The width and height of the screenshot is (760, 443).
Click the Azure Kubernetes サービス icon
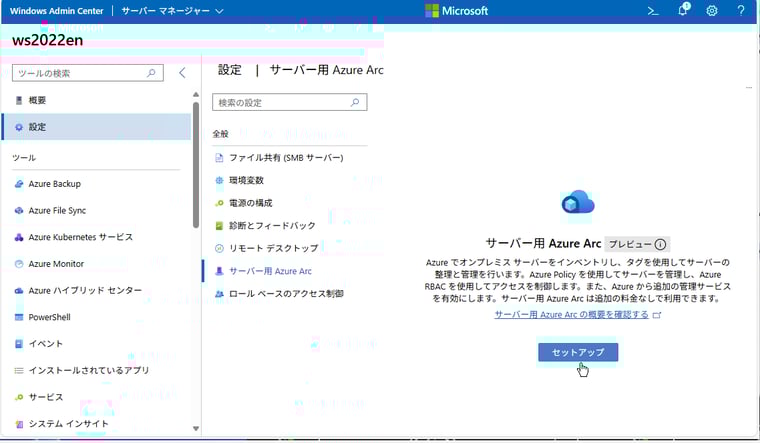click(19, 237)
